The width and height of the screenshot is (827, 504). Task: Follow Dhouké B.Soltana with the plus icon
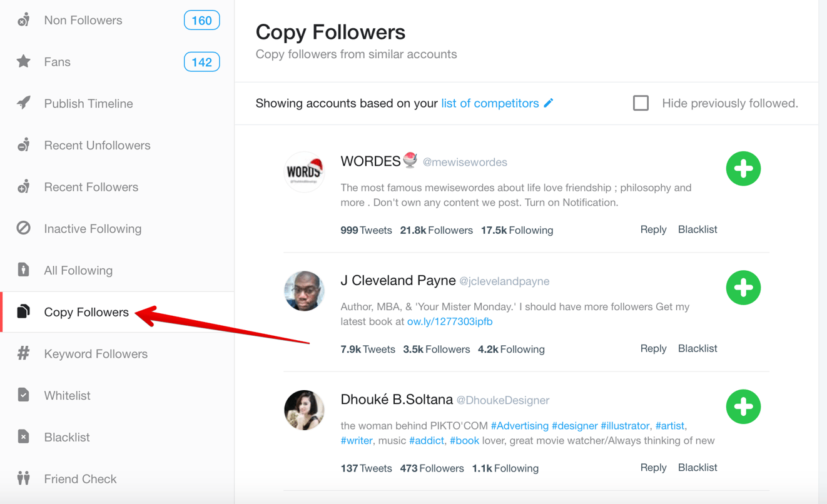tap(743, 407)
